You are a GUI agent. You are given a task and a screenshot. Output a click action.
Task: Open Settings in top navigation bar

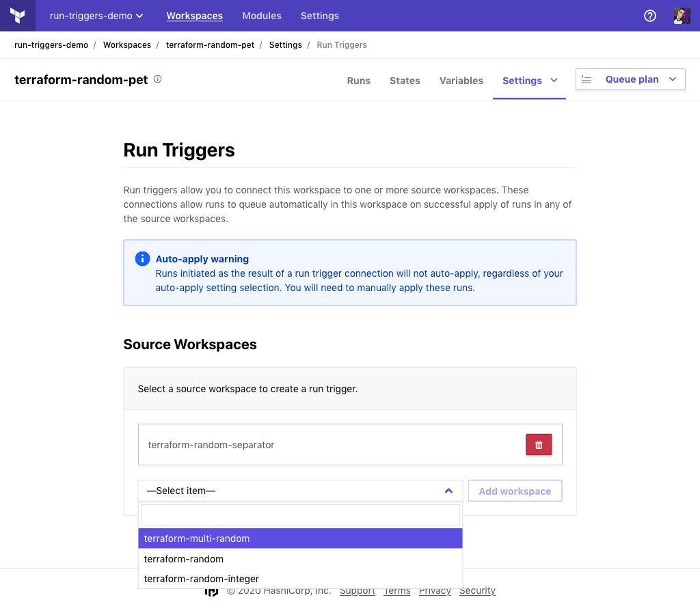pos(320,16)
